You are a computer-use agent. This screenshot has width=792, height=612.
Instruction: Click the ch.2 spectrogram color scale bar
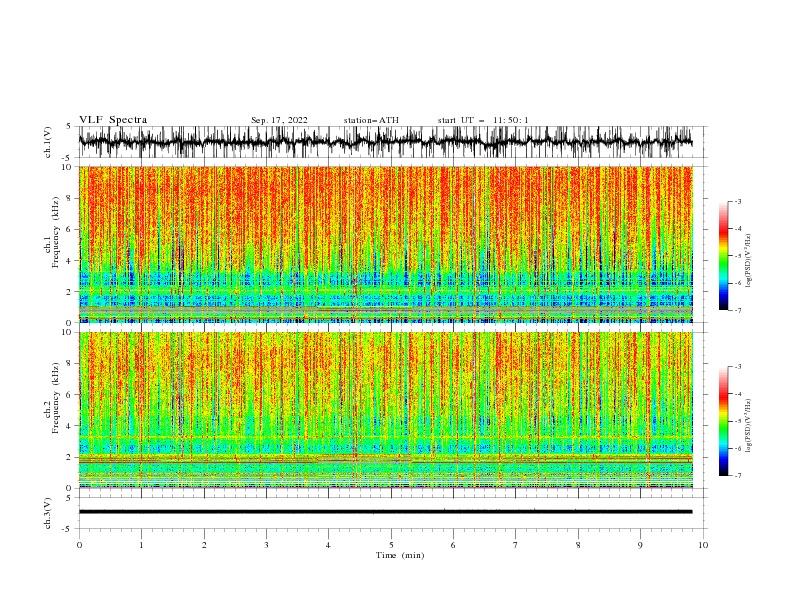click(723, 421)
